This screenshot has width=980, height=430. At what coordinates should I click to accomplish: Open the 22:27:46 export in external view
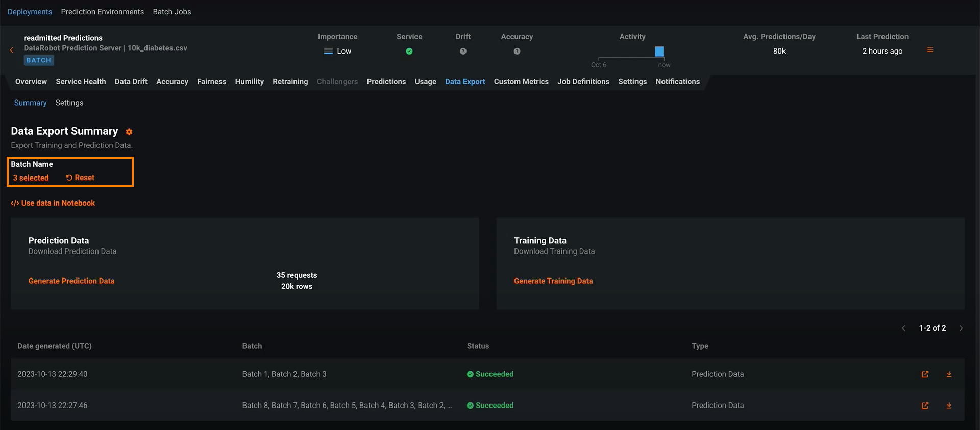point(925,406)
